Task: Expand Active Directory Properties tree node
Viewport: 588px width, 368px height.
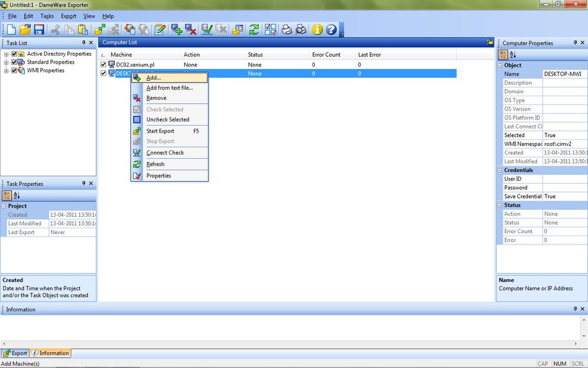Action: [6, 54]
